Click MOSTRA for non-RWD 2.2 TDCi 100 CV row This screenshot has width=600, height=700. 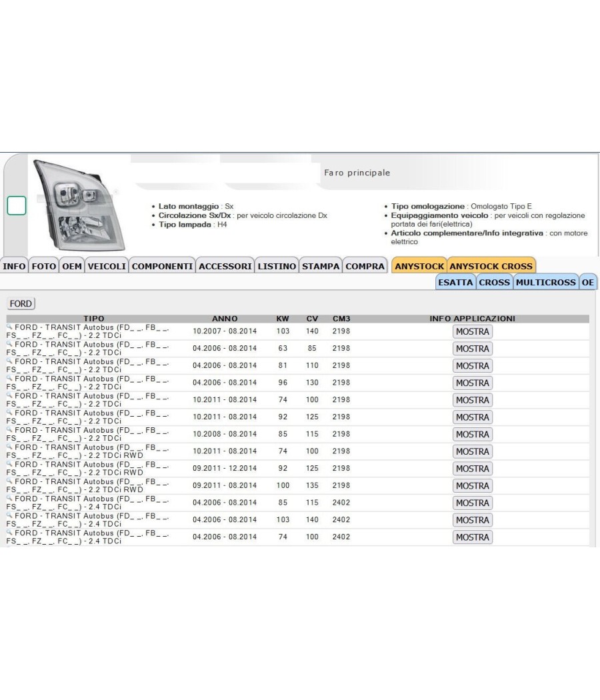pos(472,400)
